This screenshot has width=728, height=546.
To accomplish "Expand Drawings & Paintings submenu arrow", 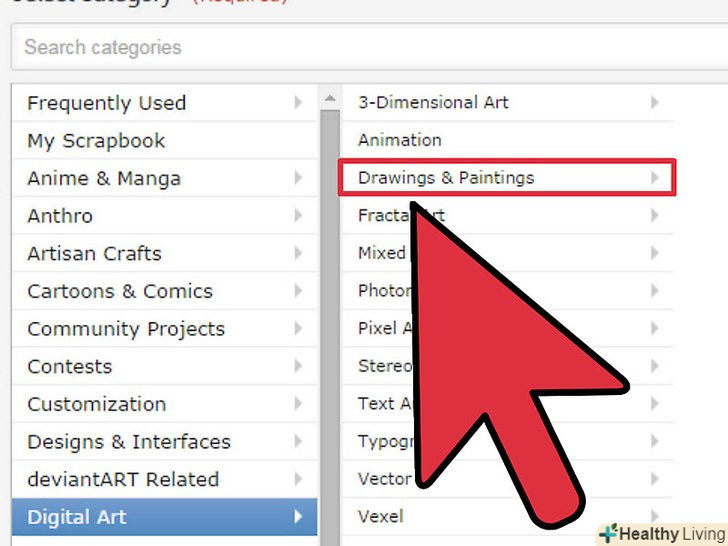I will [655, 177].
